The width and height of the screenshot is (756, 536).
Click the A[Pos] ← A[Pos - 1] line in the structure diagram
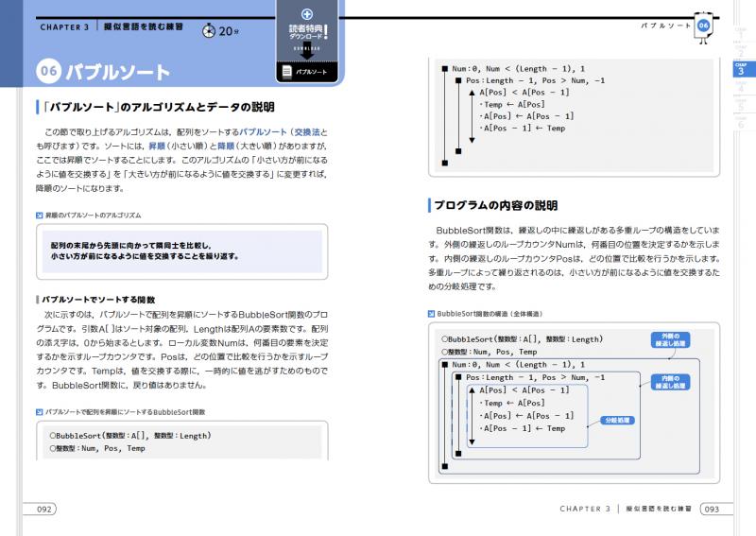click(527, 415)
